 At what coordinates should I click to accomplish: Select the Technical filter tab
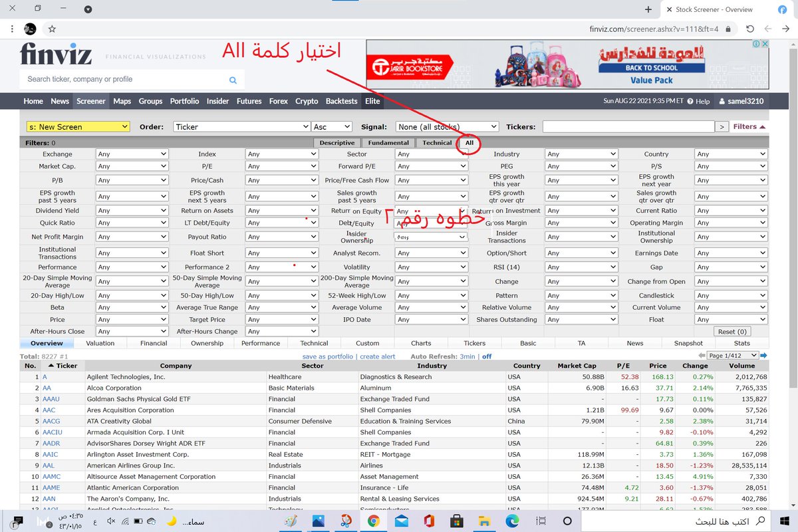(437, 143)
